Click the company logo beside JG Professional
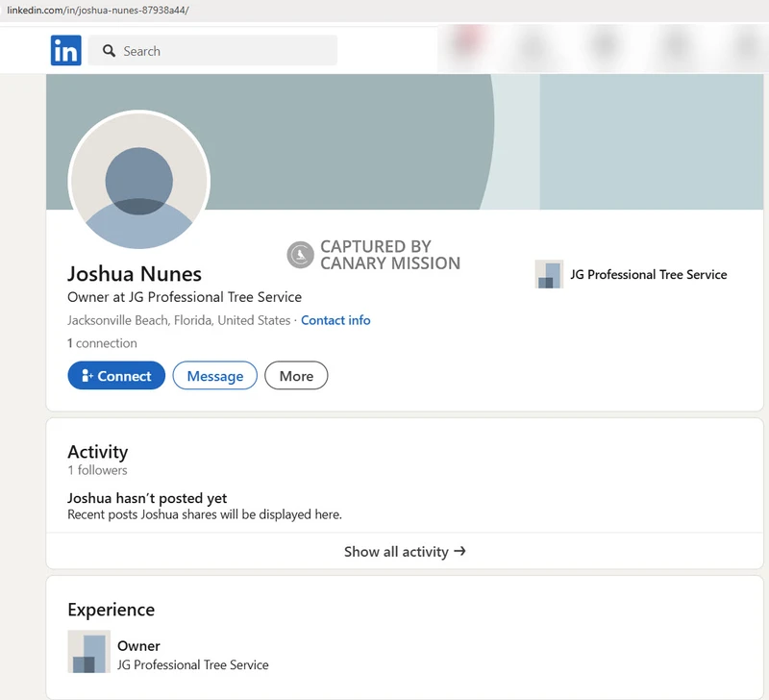Screen dimensions: 769x700 549,274
